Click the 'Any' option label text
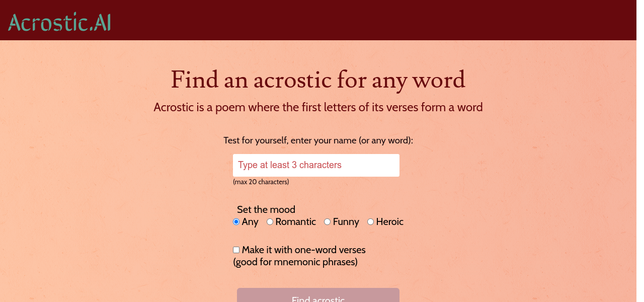Screen dimensions: 644x302 click(250, 222)
